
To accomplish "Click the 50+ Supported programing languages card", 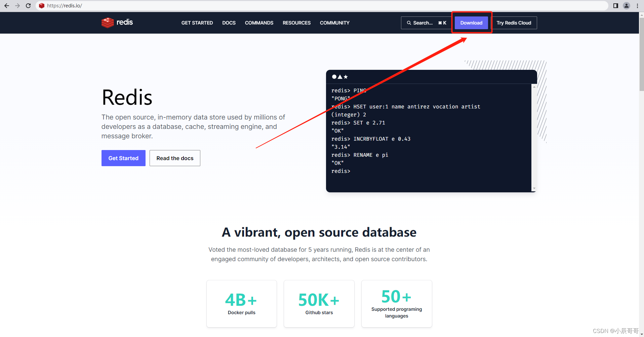I will pos(397,304).
